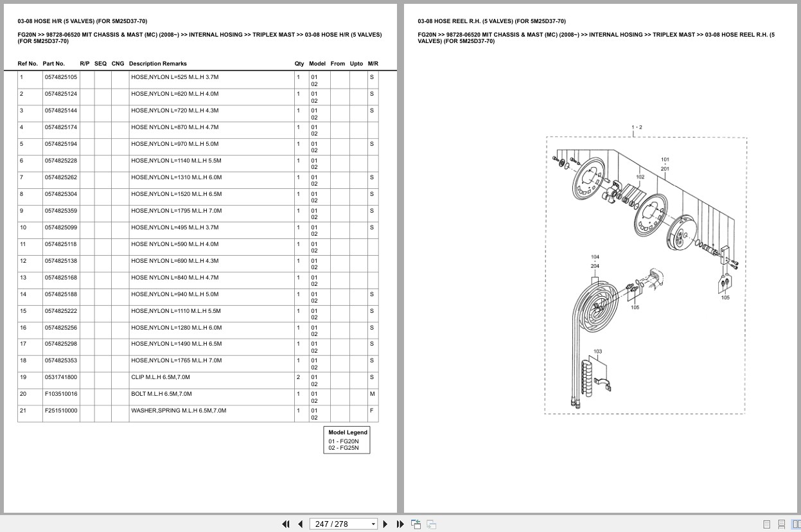Click HOSE,NYLON L=1140 M.L.H 5.5M
The image size is (801, 532).
pyautogui.click(x=176, y=161)
